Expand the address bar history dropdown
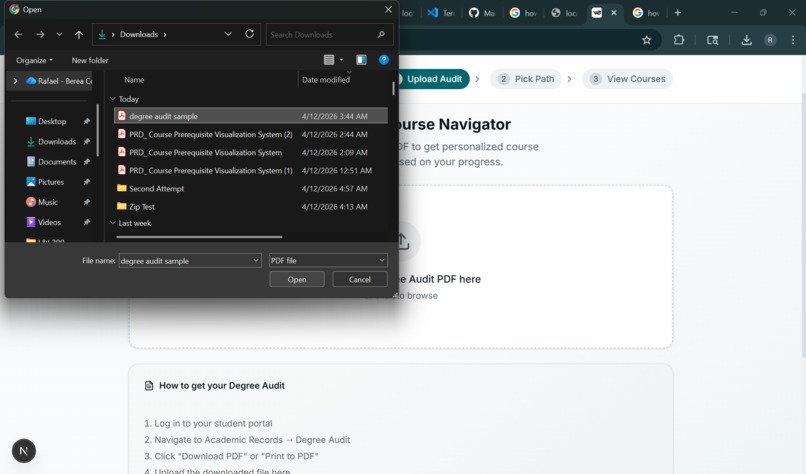 pyautogui.click(x=228, y=34)
